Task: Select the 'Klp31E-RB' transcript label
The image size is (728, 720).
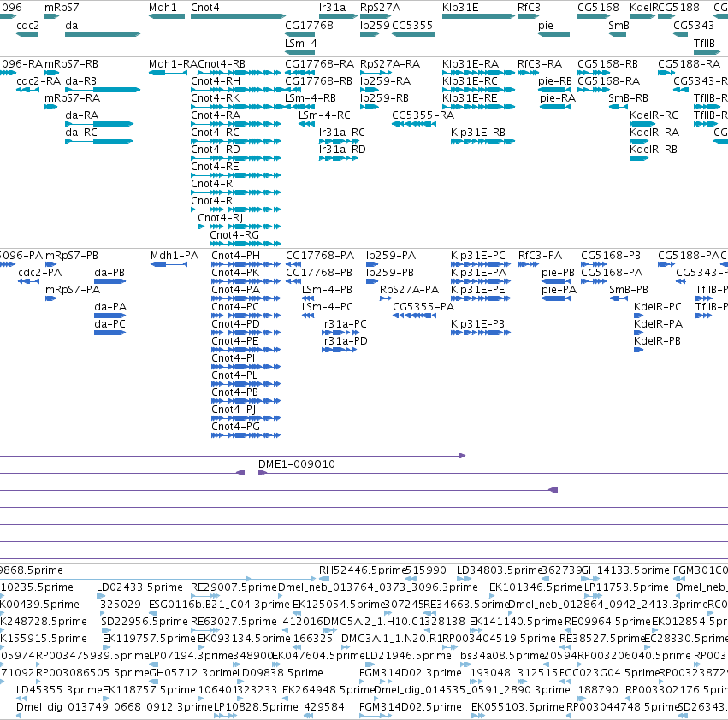Action: tap(478, 133)
